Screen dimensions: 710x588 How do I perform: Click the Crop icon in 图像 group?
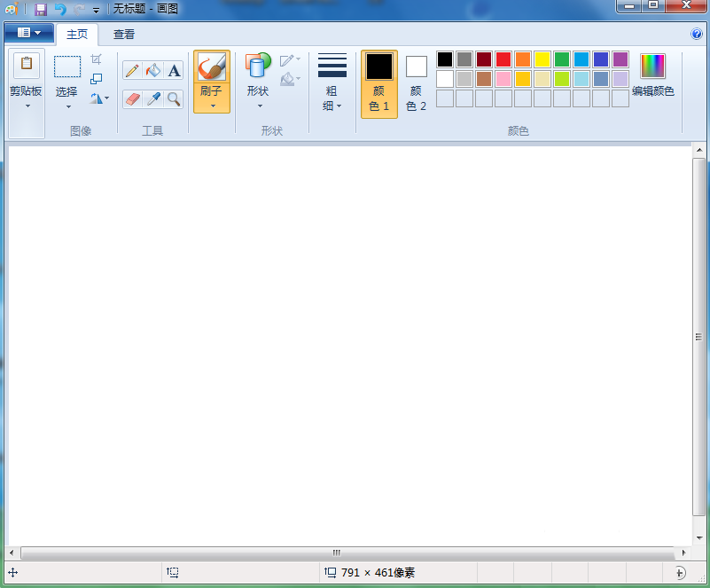(x=97, y=59)
